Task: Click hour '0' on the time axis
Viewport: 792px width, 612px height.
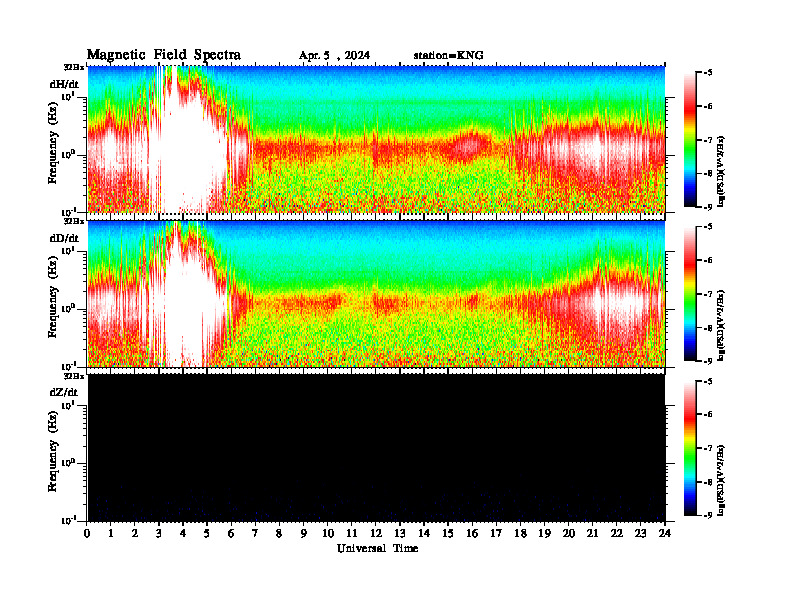Action: [x=87, y=533]
